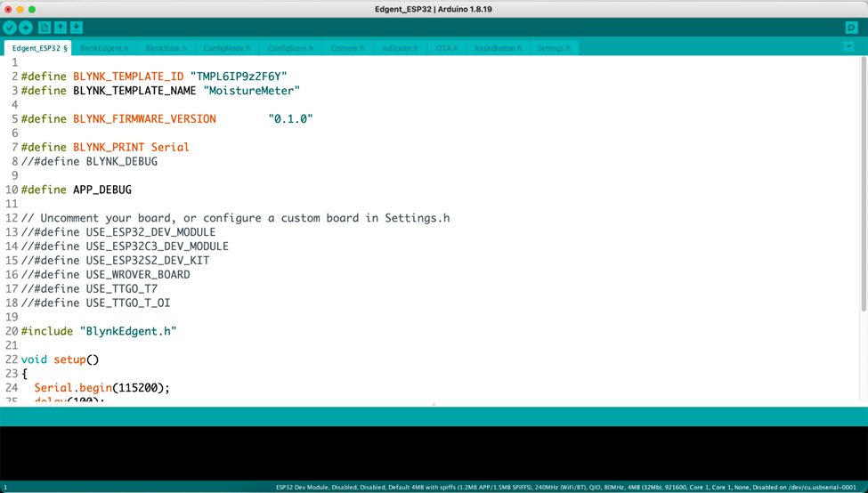Click the board info text in status bar

pos(566,488)
